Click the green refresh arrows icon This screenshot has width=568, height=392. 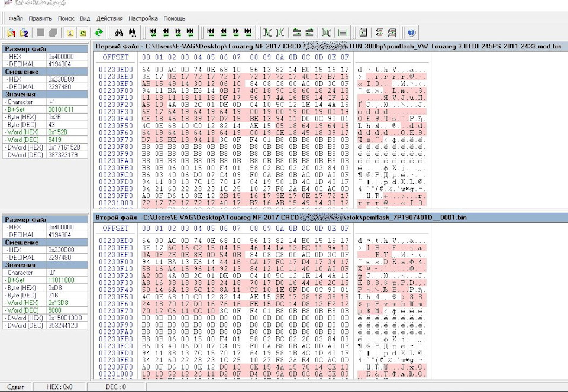coord(99,33)
